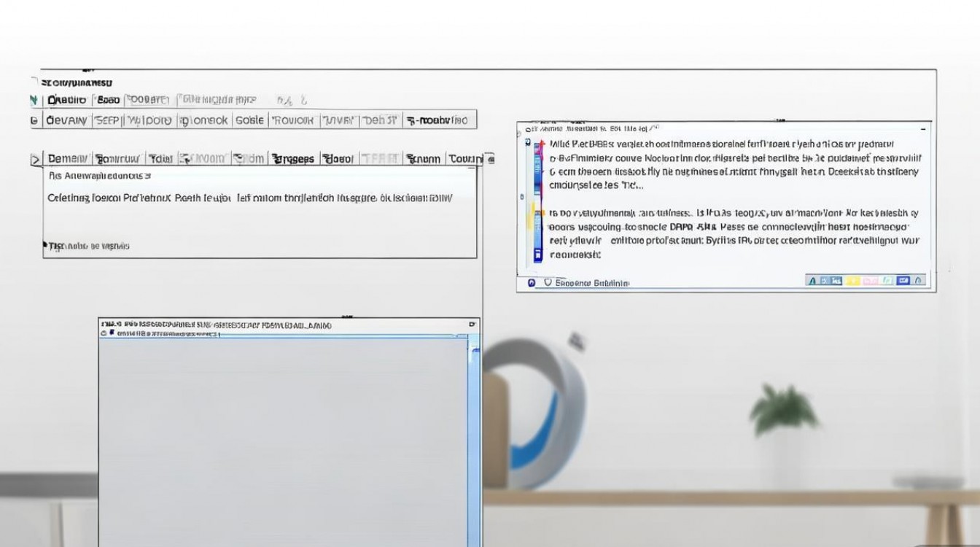Image resolution: width=980 pixels, height=547 pixels.
Task: Click the shield icon in text window's bottom bar
Action: [x=548, y=282]
